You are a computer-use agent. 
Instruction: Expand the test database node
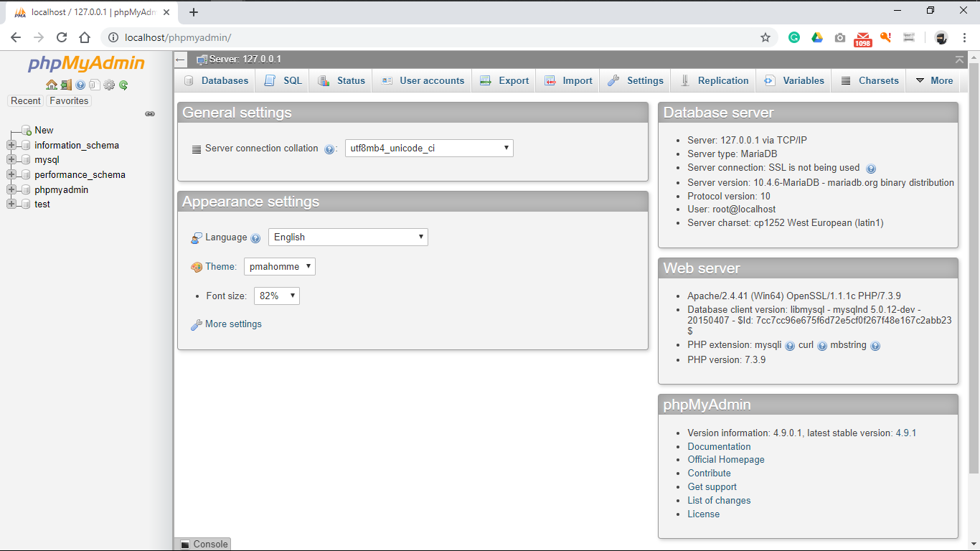[11, 204]
